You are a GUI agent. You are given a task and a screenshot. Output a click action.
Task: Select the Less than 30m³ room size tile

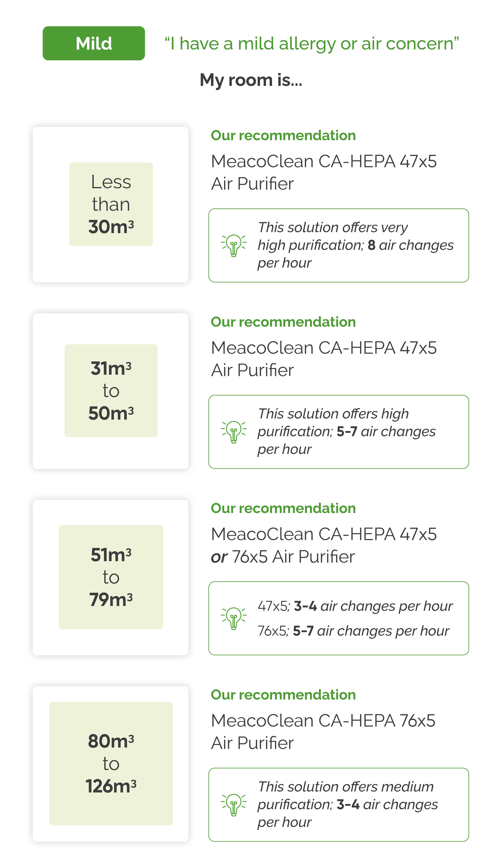pos(111,204)
